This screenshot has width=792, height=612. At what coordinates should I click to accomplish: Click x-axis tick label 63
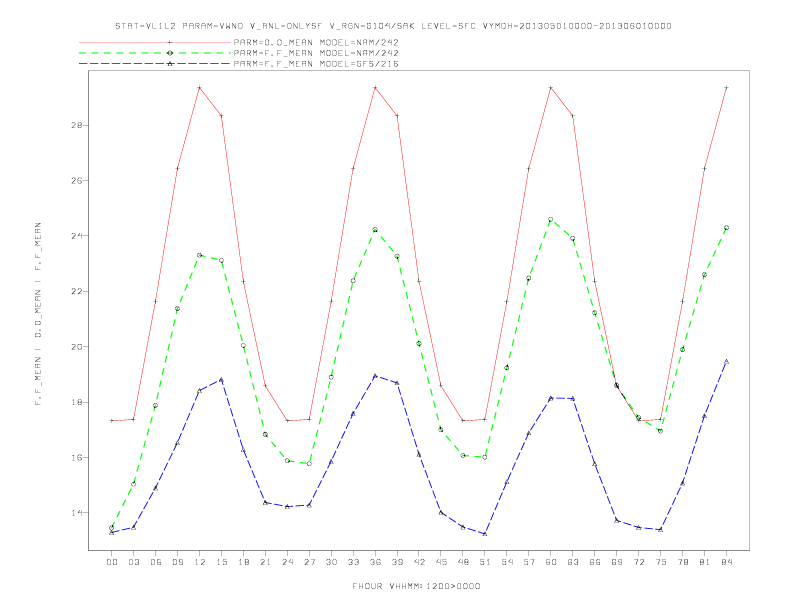(x=573, y=562)
